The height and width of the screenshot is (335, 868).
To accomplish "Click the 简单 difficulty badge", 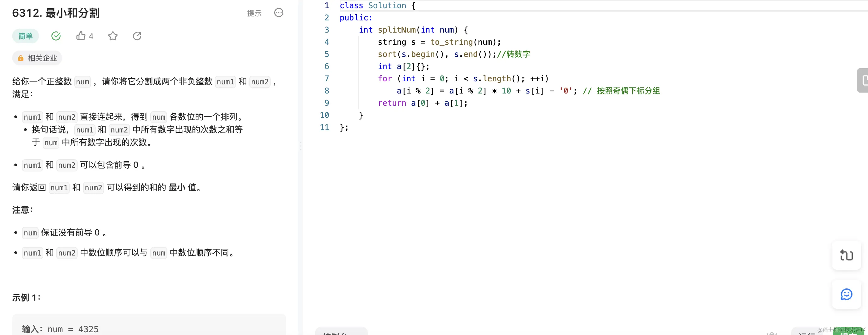I will pos(26,36).
